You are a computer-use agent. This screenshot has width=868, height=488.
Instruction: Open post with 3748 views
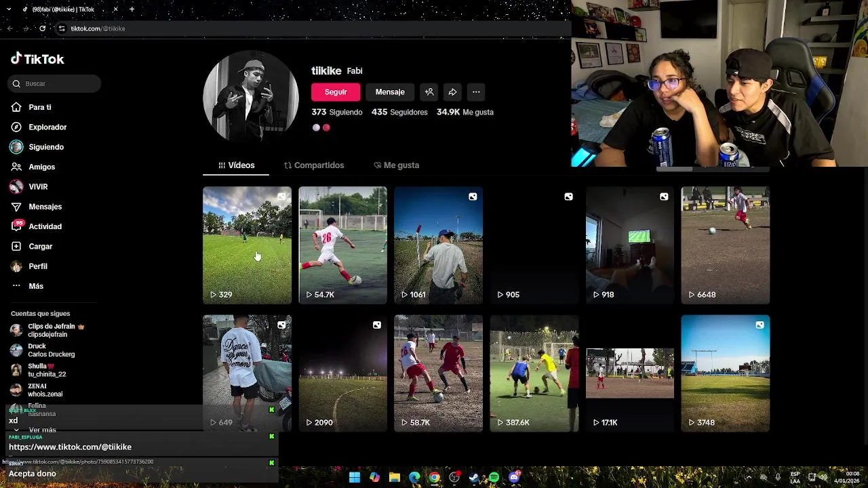click(725, 373)
